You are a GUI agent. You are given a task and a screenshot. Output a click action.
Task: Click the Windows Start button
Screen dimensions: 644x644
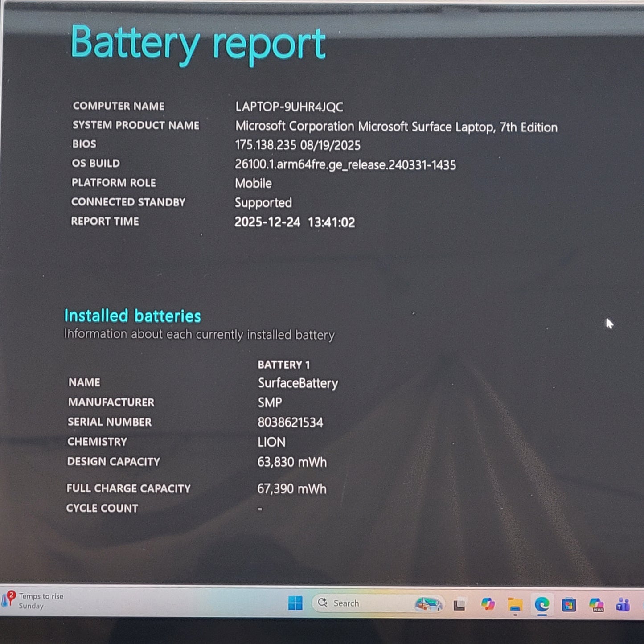tap(295, 603)
